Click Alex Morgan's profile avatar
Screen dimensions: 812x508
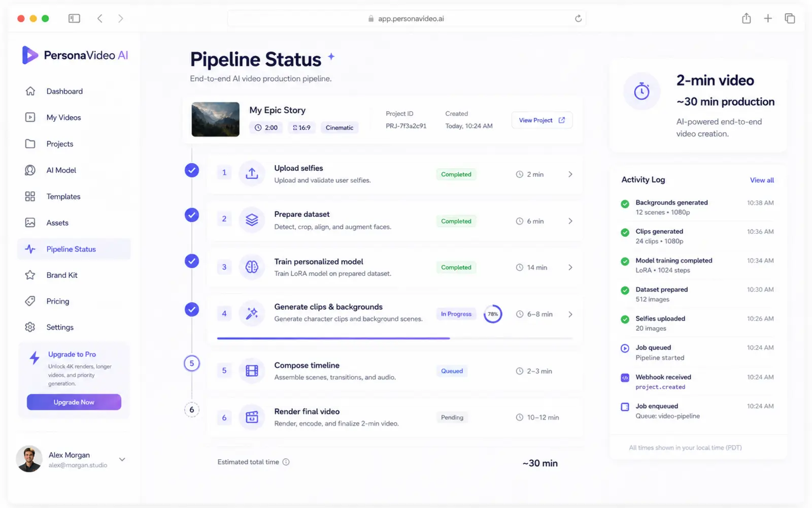coord(29,459)
